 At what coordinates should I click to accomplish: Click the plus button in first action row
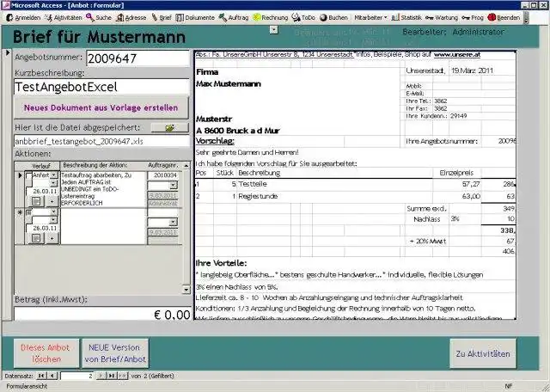52,201
